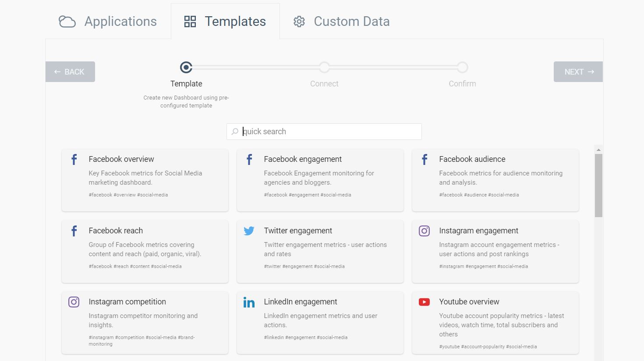
Task: Choose the Twitter engagement template title
Action: tap(298, 231)
